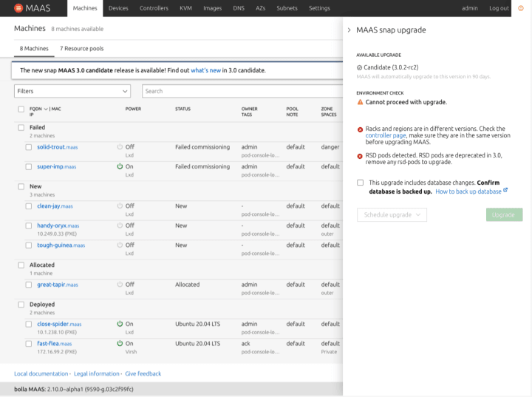Collapse the MAAS snap upgrade panel chevron

click(349, 30)
